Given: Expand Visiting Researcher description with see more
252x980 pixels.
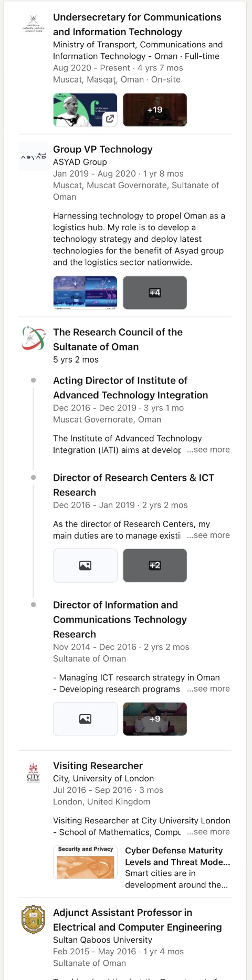Looking at the screenshot, I should click(x=208, y=832).
